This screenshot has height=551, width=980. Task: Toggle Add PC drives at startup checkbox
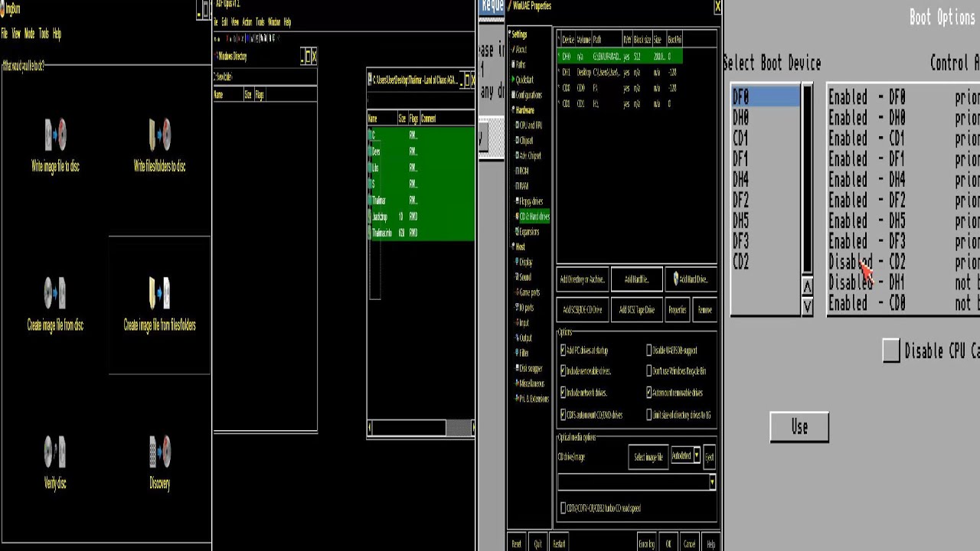coord(563,350)
